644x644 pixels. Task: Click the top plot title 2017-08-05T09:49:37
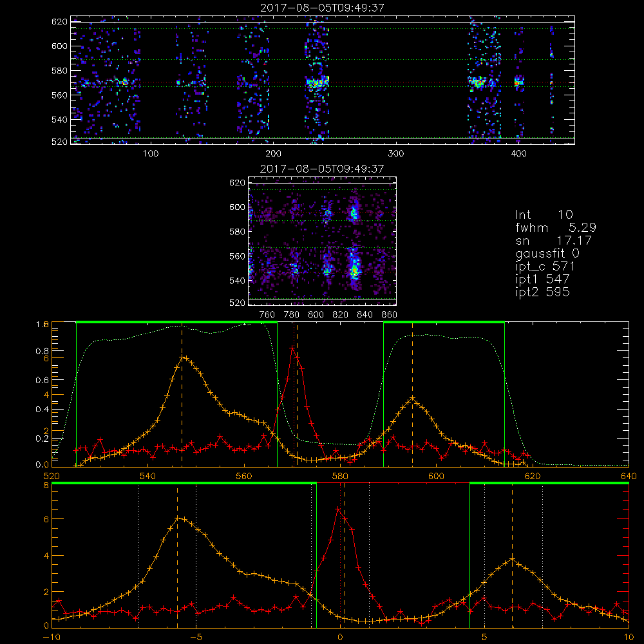click(x=323, y=8)
